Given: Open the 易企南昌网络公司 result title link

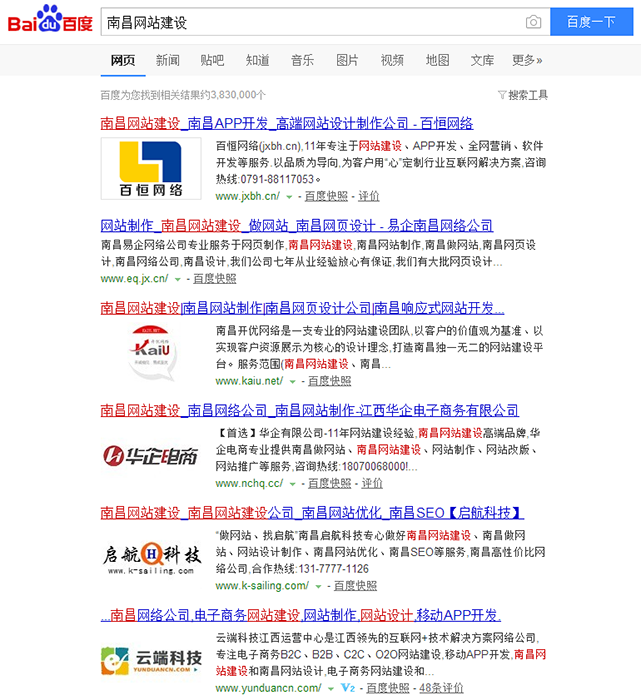Looking at the screenshot, I should point(296,226).
